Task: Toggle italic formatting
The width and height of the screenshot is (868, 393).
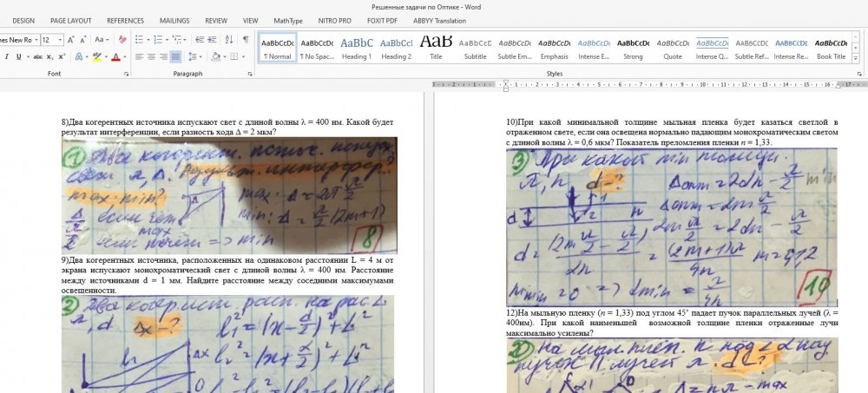Action: tap(6, 57)
